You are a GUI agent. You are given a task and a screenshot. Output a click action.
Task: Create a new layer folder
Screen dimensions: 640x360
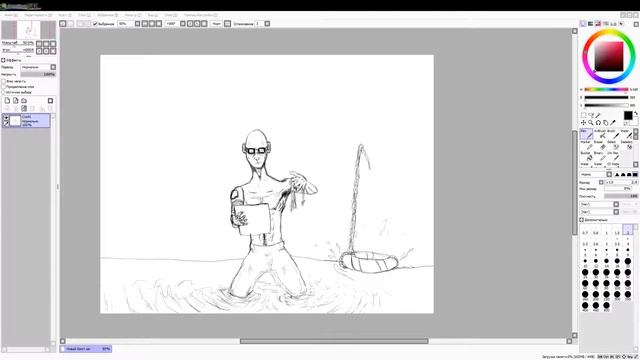click(24, 100)
